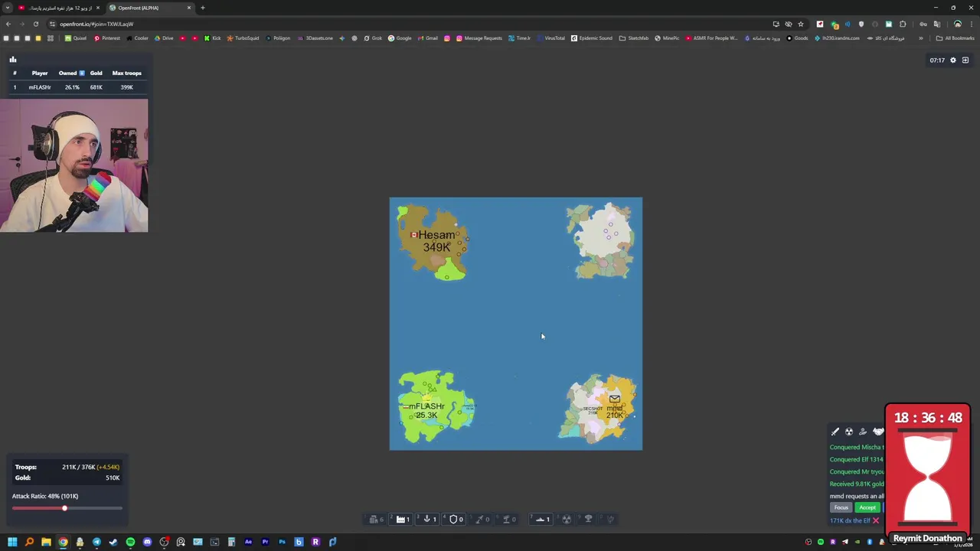
Task: Open Telegram from the taskbar
Action: (x=96, y=542)
